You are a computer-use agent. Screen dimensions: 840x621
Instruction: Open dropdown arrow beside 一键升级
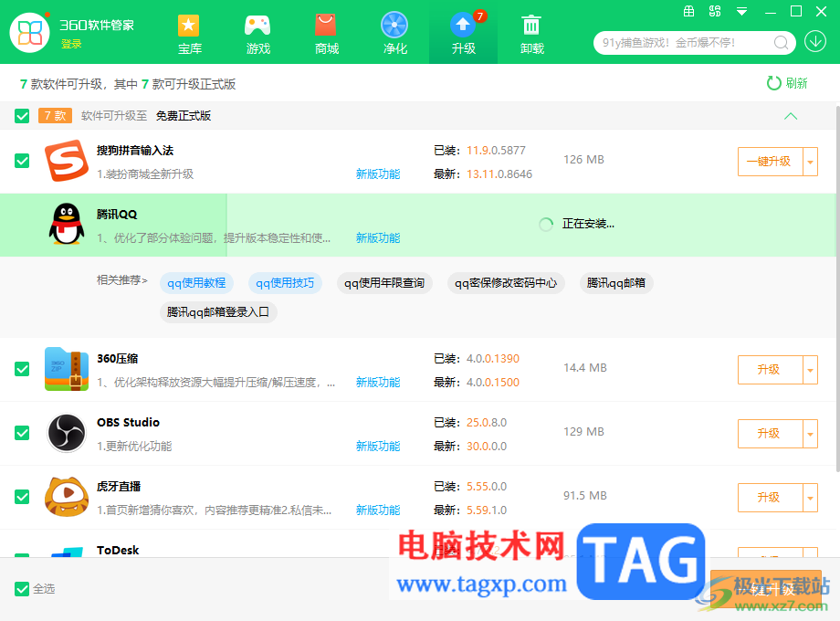pos(811,162)
